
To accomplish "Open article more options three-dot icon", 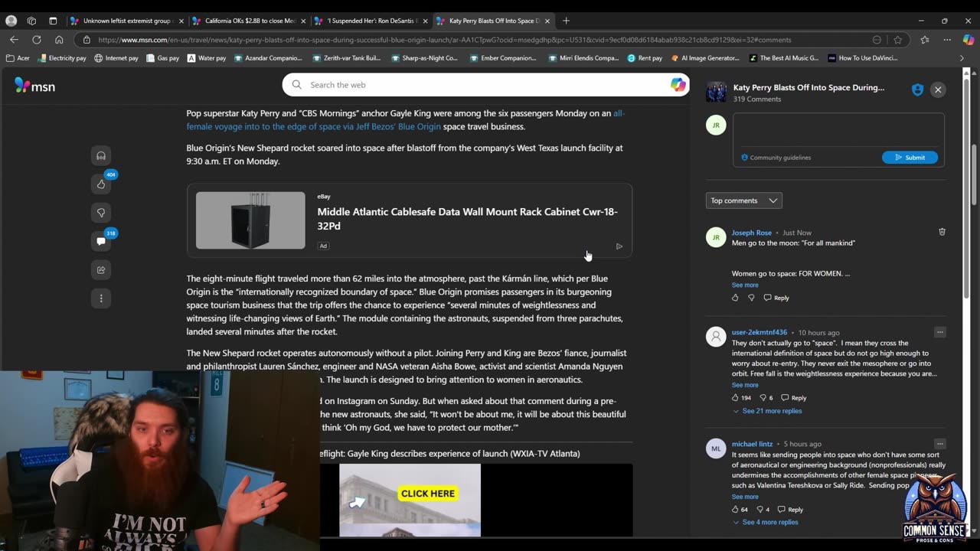I will [101, 298].
